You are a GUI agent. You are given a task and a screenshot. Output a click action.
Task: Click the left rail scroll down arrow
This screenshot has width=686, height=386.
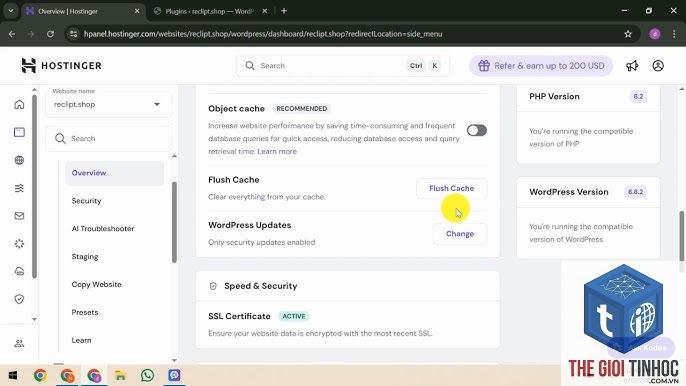pyautogui.click(x=35, y=319)
